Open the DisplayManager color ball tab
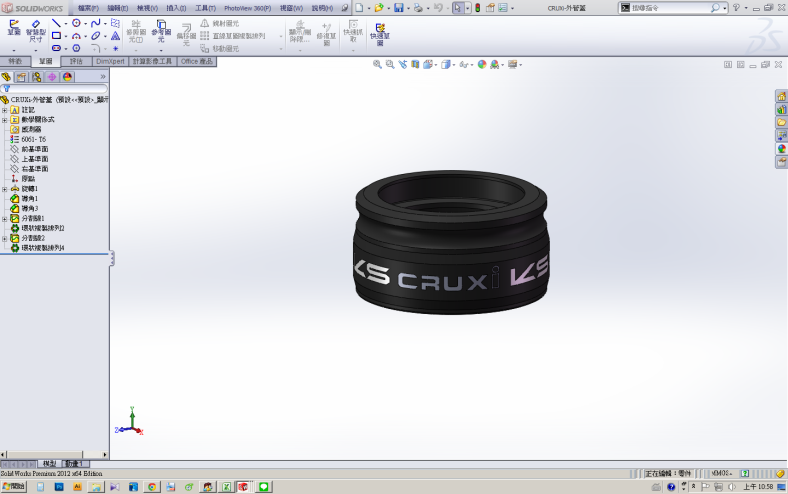 (68, 76)
